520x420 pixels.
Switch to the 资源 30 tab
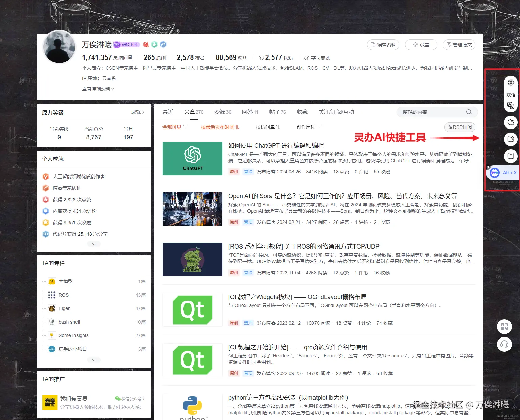223,112
